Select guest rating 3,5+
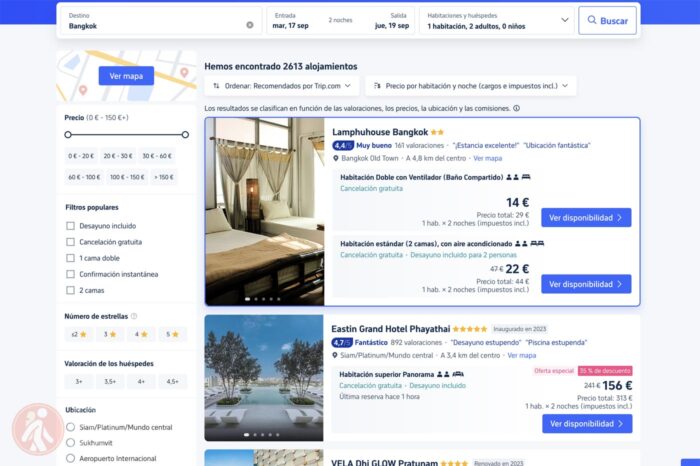Viewport: 700px width, 466px height. tap(110, 382)
